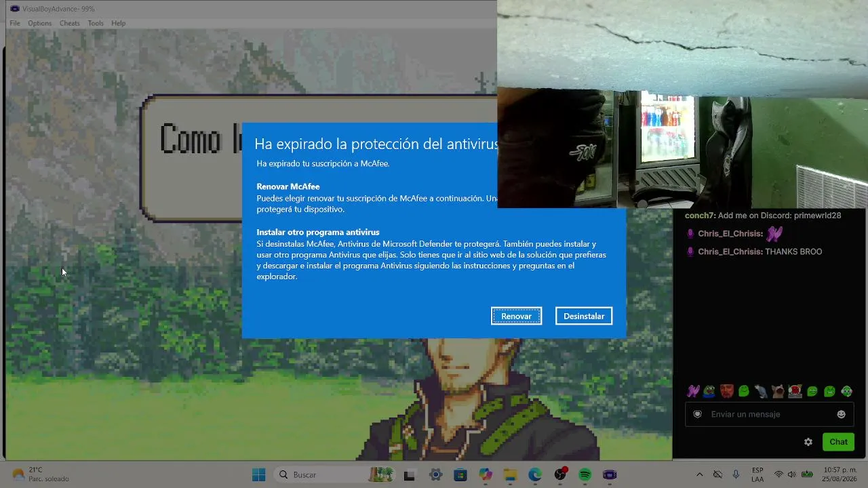Open Task View from the taskbar
This screenshot has width=868, height=488.
(x=409, y=475)
